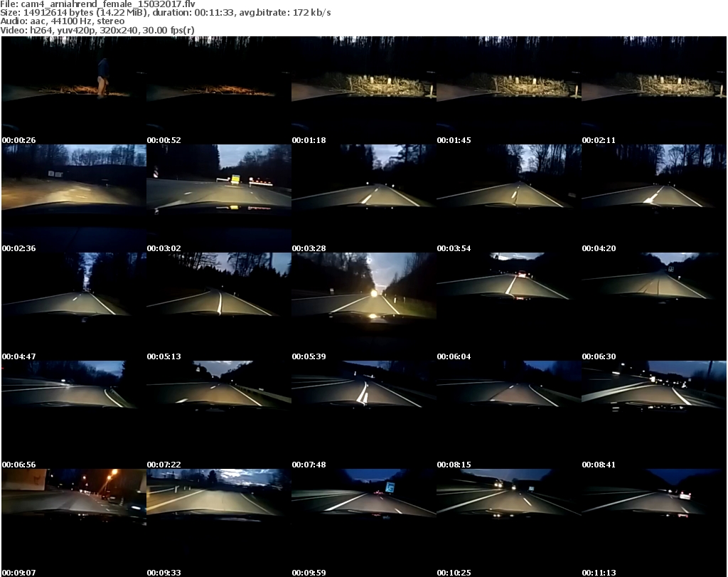The width and height of the screenshot is (728, 577).
Task: Click the Video h264 320x240 line
Action: [97, 31]
